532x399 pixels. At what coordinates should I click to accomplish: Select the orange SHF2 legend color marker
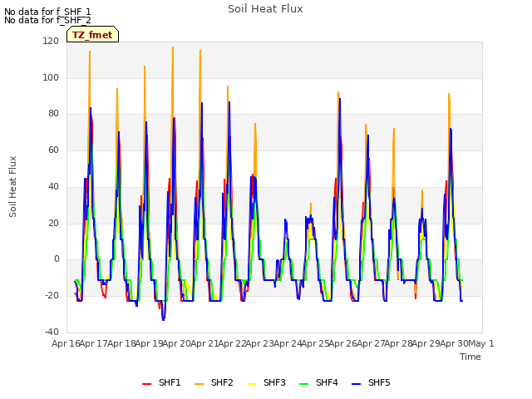[199, 384]
